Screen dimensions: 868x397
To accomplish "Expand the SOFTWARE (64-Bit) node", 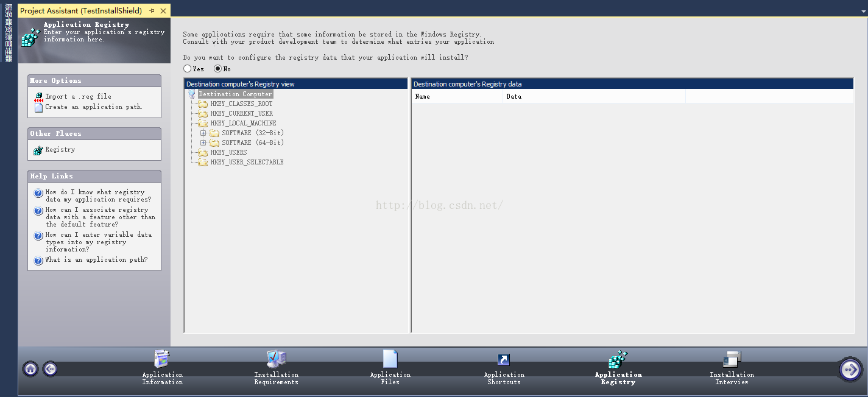I will [203, 142].
